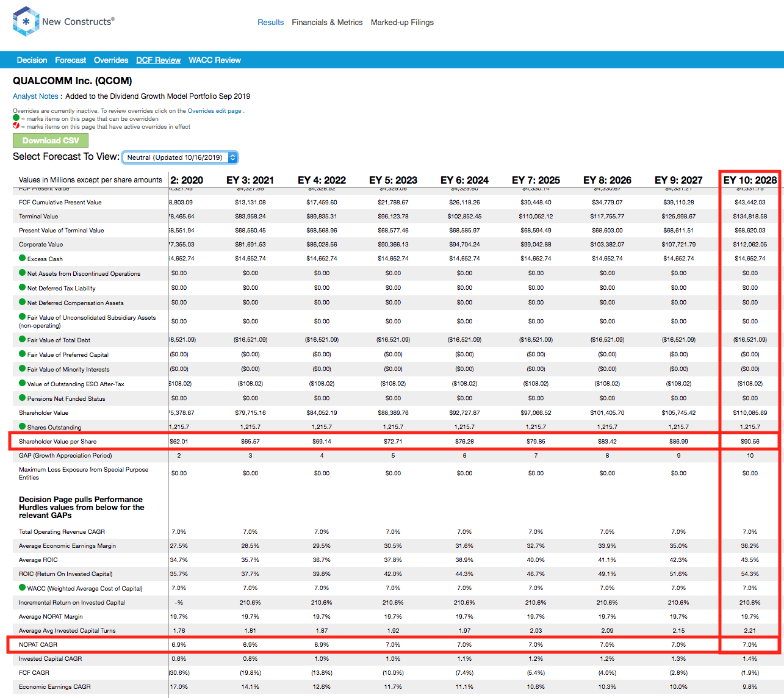Click the red checkmark active-override legend icon
The height and width of the screenshot is (698, 784).
click(x=16, y=126)
